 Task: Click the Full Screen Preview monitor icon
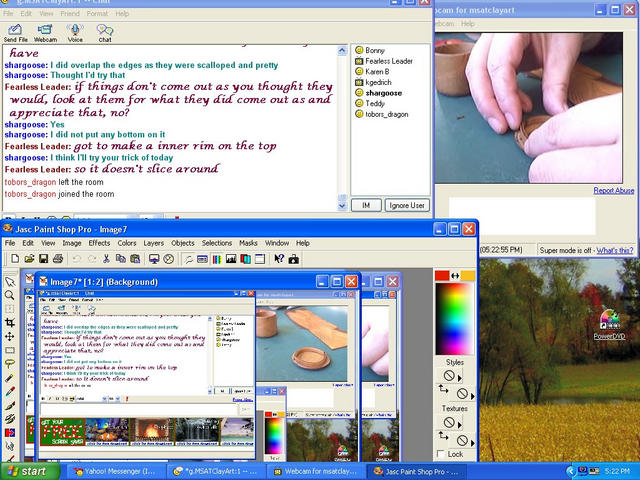tap(154, 259)
